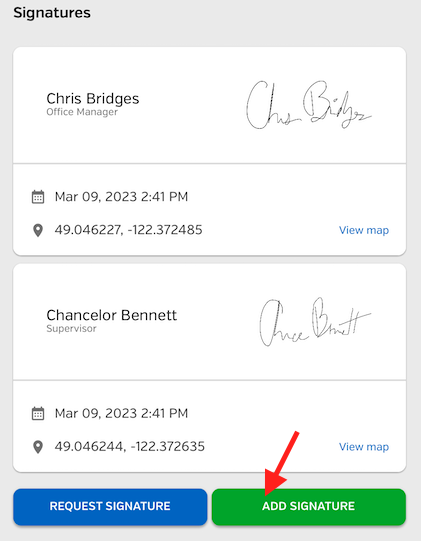The height and width of the screenshot is (541, 421).
Task: Click calendar icon in Chancelor Bennett card
Action: [x=38, y=413]
